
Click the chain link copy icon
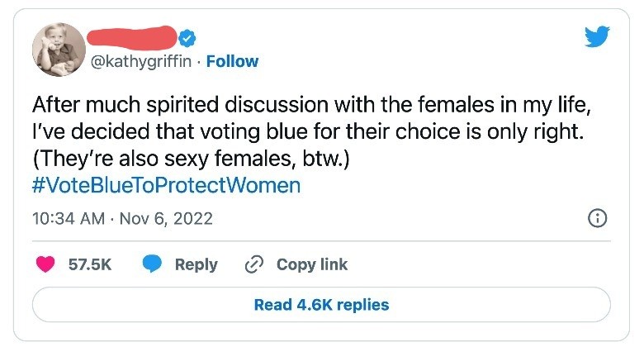tap(253, 264)
